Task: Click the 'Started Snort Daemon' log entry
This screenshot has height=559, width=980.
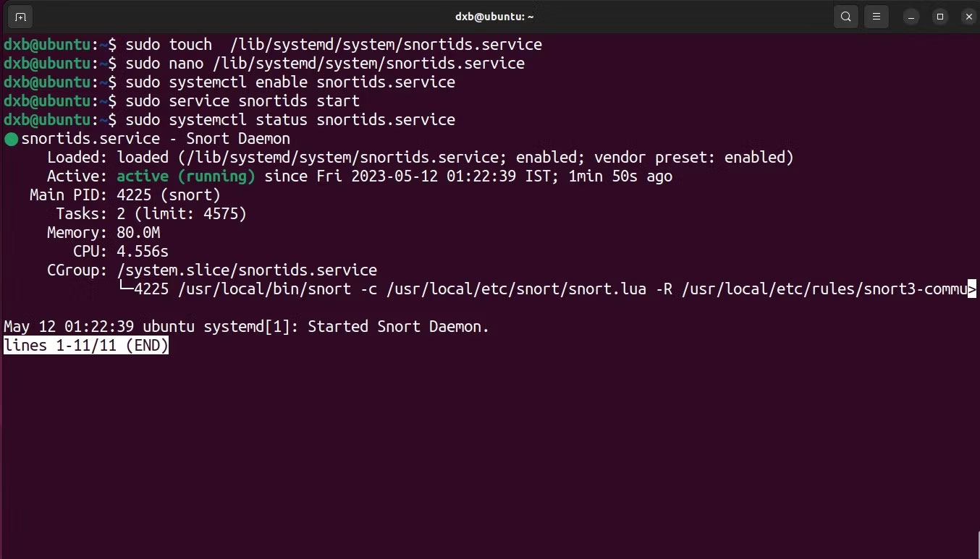Action: pos(247,327)
